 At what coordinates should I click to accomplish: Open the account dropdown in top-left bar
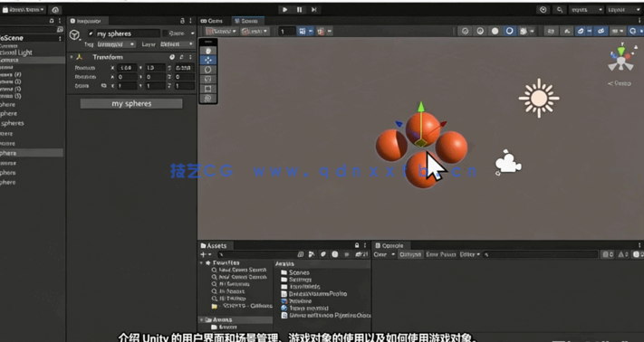point(24,9)
